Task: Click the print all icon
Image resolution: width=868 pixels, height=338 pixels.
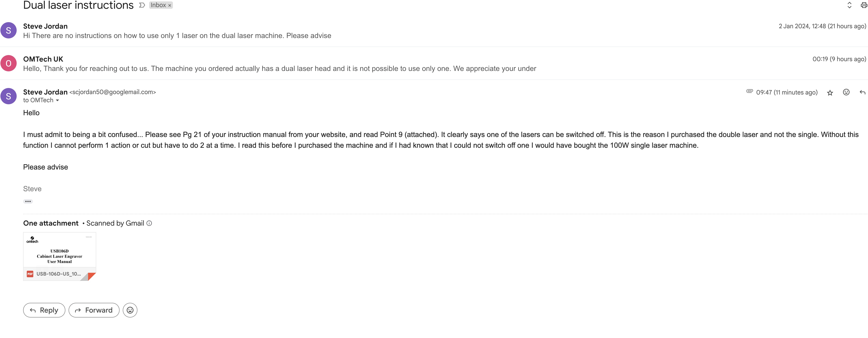Action: pyautogui.click(x=864, y=5)
